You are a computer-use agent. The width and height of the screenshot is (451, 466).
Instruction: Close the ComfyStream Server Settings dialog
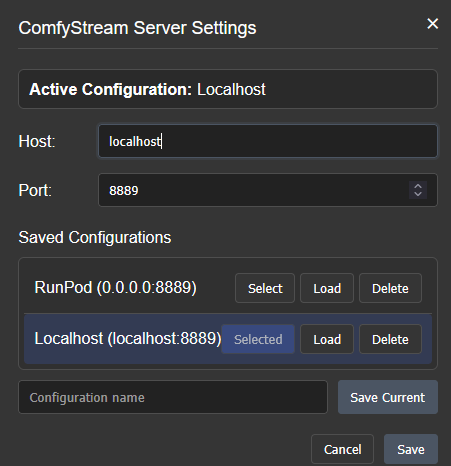[432, 24]
